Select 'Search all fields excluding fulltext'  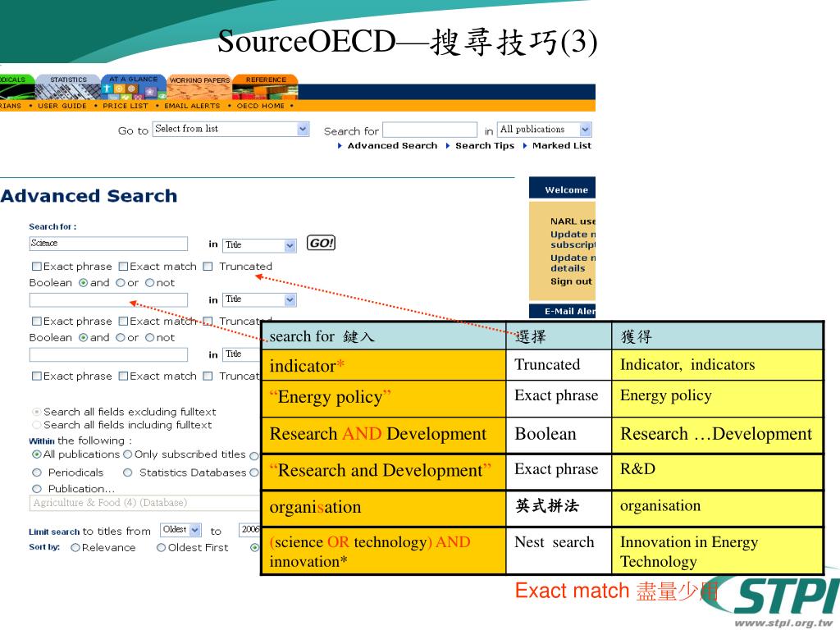36,412
